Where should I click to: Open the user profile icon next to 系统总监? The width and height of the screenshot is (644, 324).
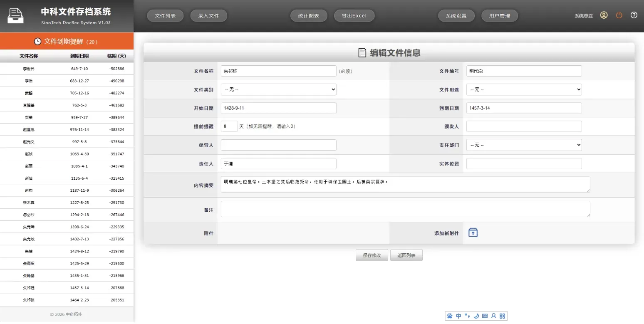pyautogui.click(x=604, y=15)
